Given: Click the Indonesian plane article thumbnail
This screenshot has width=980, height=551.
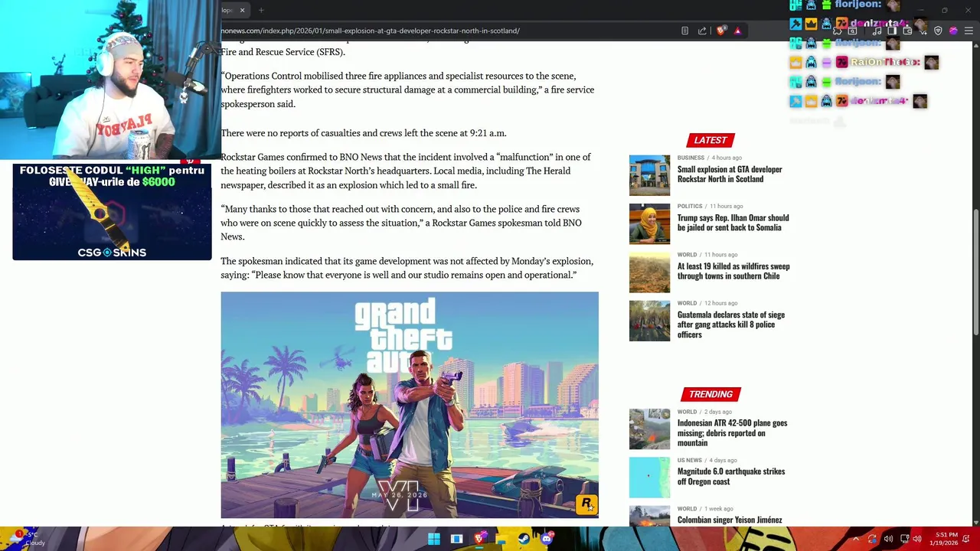Looking at the screenshot, I should (649, 429).
